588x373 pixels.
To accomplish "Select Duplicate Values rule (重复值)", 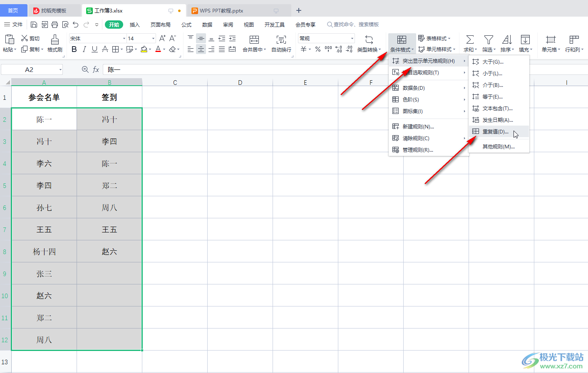I will click(x=499, y=131).
